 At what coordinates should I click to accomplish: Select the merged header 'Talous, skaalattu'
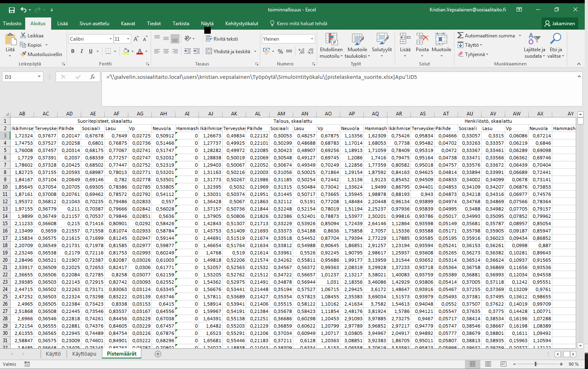coord(293,121)
